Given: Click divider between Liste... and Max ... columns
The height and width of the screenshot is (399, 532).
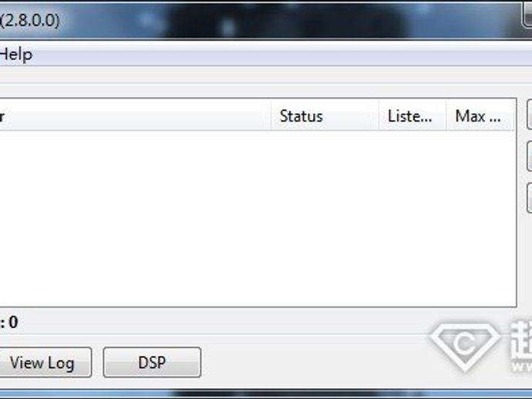Looking at the screenshot, I should pyautogui.click(x=446, y=116).
